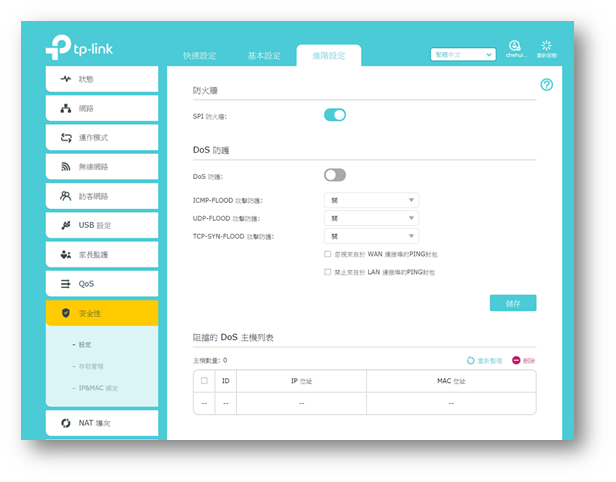Switch to the 基本設定 tab

pyautogui.click(x=264, y=55)
